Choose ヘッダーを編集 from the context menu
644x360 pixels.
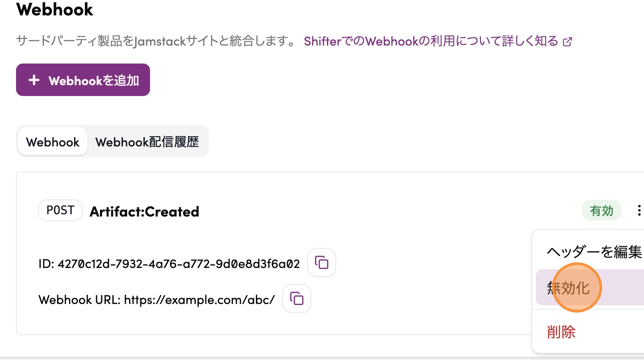594,252
